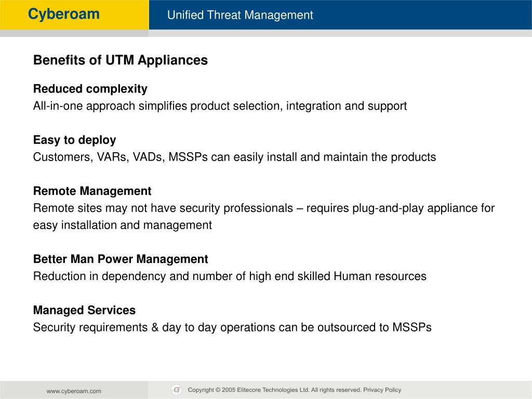Image resolution: width=532 pixels, height=399 pixels.
Task: Select the Remote sites may not have line
Action: click(x=264, y=208)
